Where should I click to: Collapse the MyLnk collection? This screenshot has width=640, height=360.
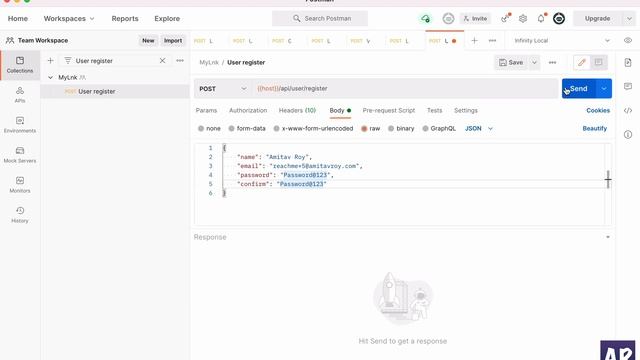50,77
